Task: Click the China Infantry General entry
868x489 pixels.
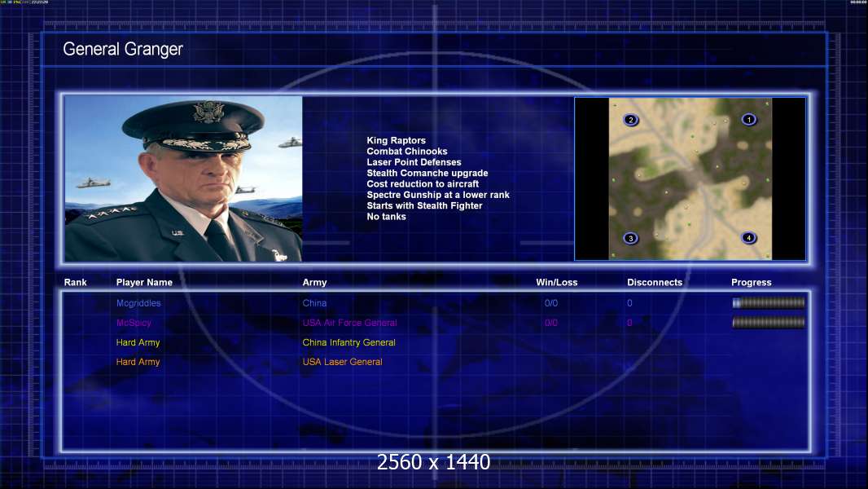Action: tap(349, 342)
